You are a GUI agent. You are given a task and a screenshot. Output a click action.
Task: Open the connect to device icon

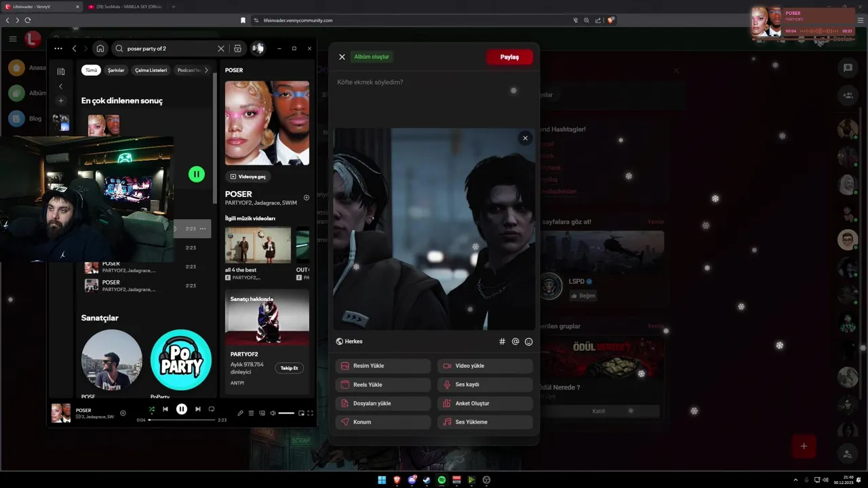click(x=262, y=413)
